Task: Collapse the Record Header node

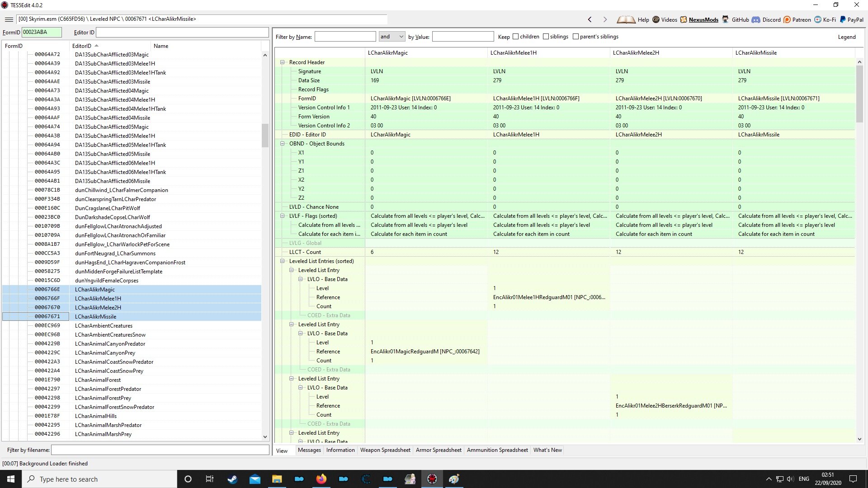Action: click(283, 62)
